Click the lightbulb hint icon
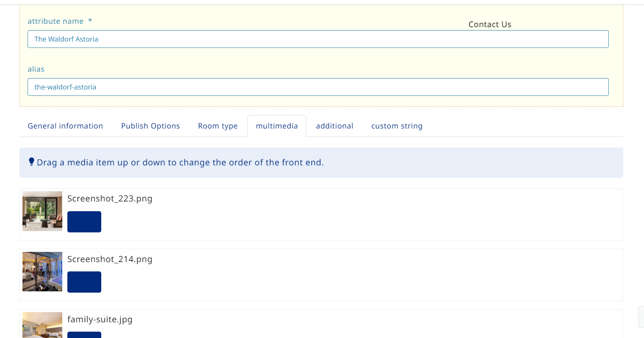644x338 pixels. [x=31, y=162]
